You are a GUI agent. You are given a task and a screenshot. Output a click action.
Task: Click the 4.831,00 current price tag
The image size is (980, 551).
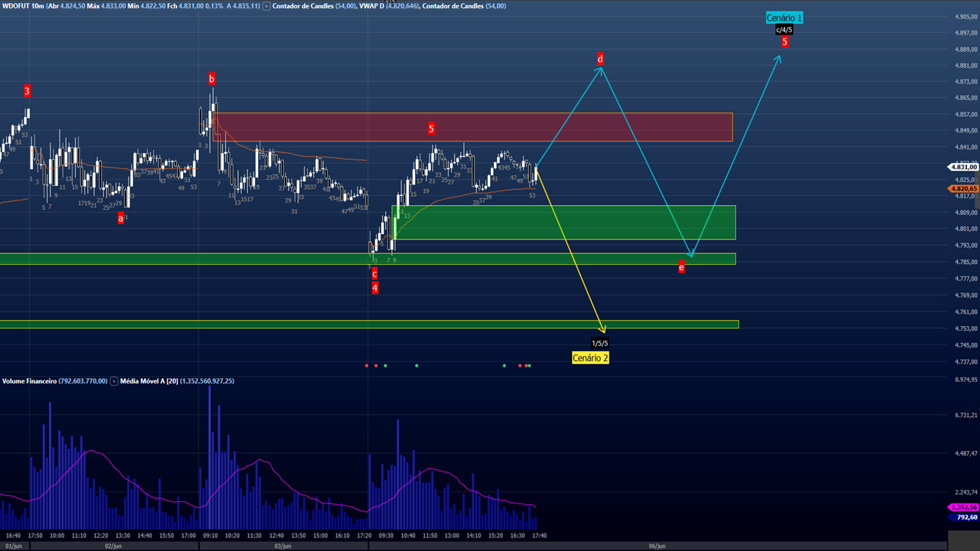(963, 166)
